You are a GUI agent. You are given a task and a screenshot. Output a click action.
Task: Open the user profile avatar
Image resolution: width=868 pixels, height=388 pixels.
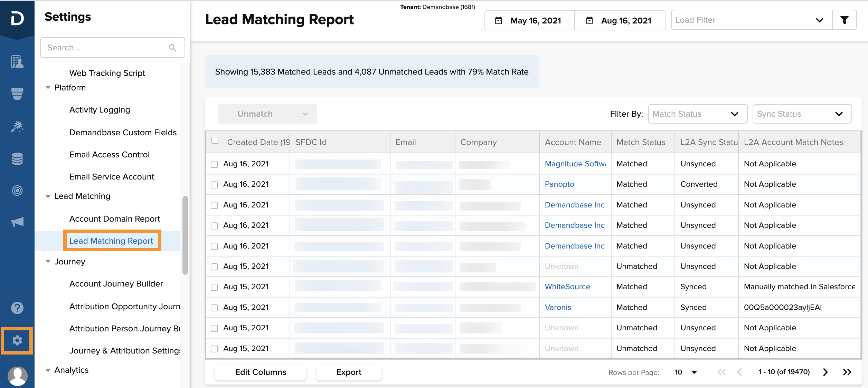[x=17, y=376]
